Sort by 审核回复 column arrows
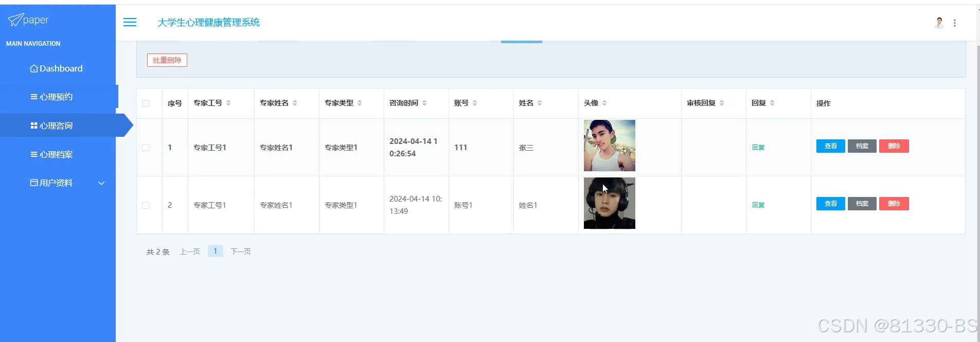Image resolution: width=980 pixels, height=342 pixels. point(722,103)
